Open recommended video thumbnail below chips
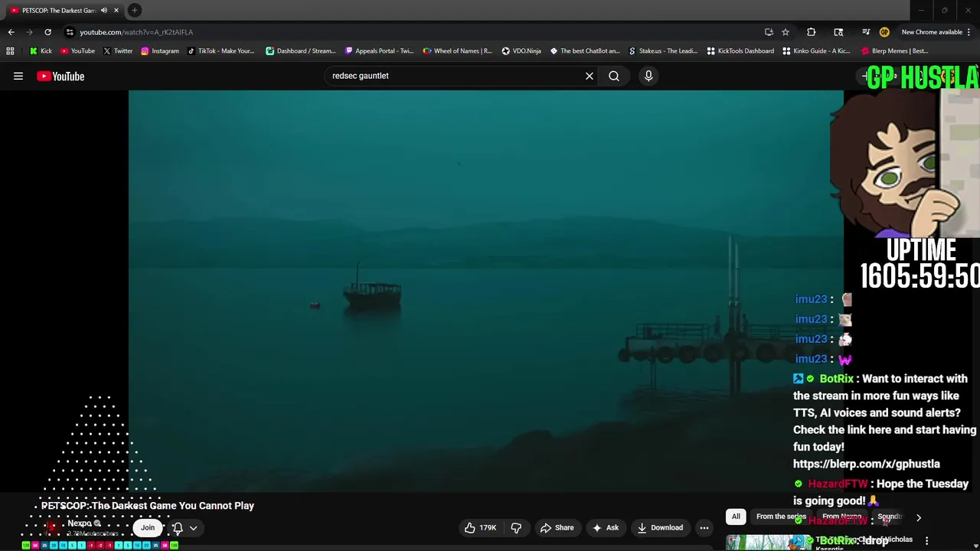Screen dimensions: 980x551 click(x=768, y=542)
